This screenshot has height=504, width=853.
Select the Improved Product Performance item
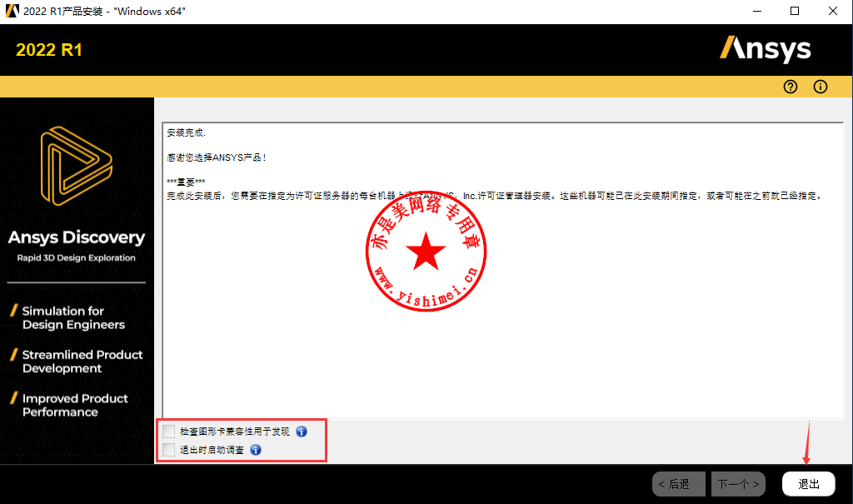pos(75,405)
